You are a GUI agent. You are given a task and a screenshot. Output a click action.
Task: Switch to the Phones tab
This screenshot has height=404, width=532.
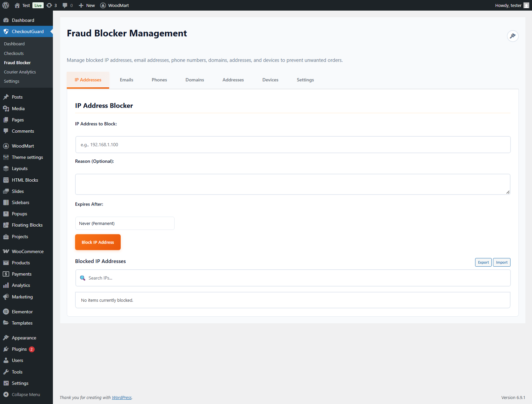click(159, 80)
